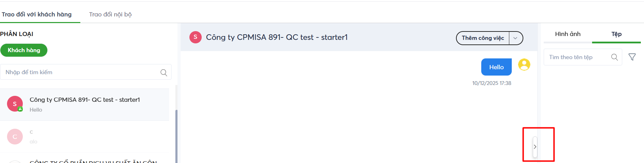Select the Tệp tab
This screenshot has width=644, height=163.
pos(616,34)
